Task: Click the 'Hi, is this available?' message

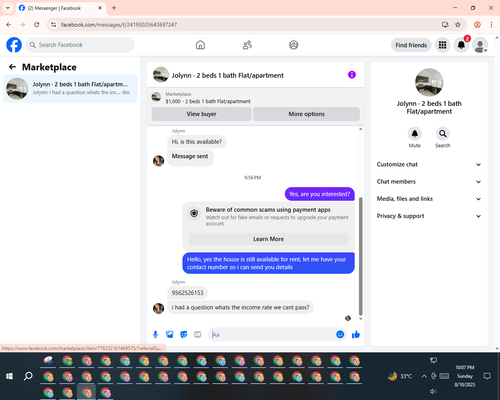Action: click(x=197, y=142)
